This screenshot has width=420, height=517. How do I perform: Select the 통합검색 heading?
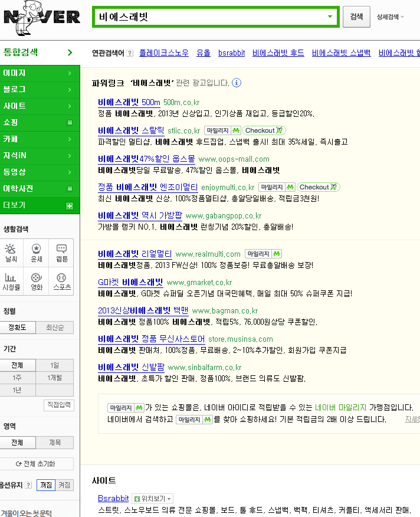point(21,52)
